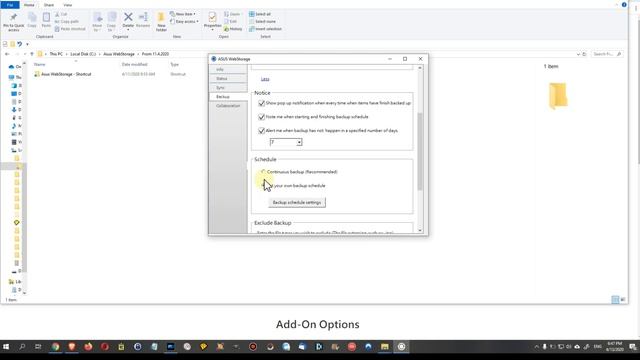Open quick access toolbar customize arrow
This screenshot has width=640, height=360.
(27, 44)
